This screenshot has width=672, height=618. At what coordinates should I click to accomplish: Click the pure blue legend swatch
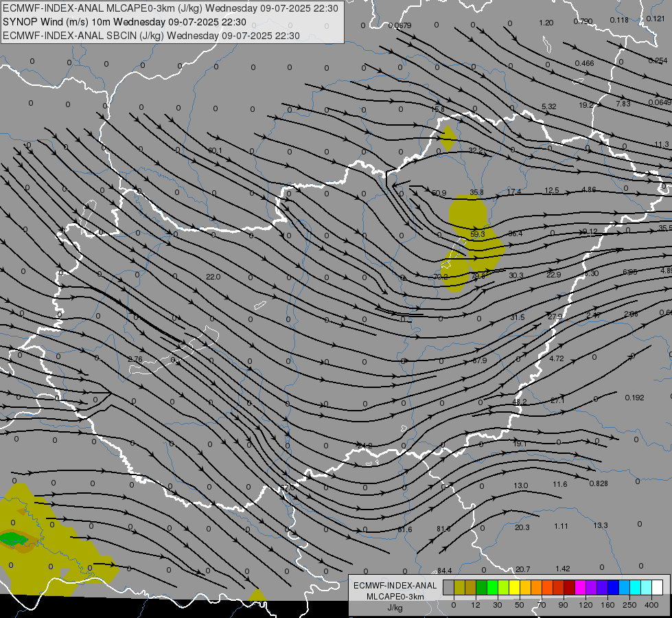(614, 588)
